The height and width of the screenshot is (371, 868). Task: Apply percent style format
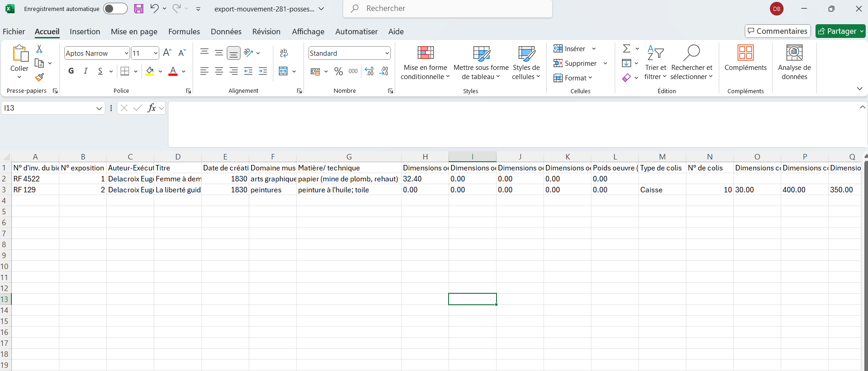click(x=339, y=71)
